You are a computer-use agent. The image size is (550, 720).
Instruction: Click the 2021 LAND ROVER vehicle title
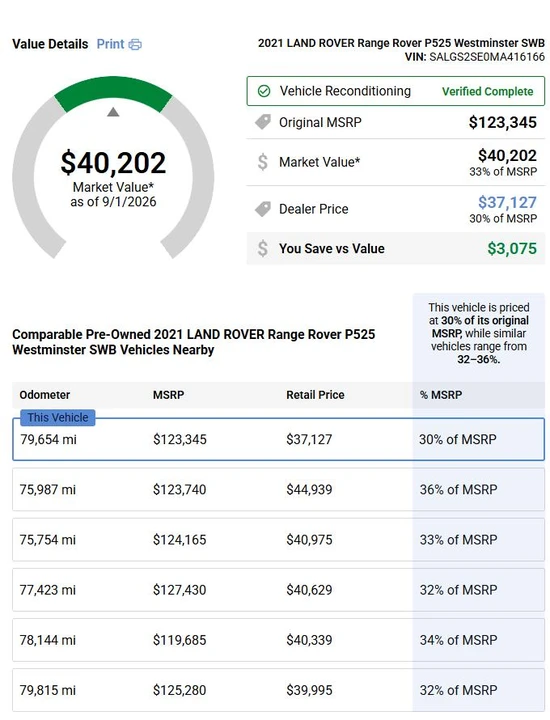coord(401,43)
